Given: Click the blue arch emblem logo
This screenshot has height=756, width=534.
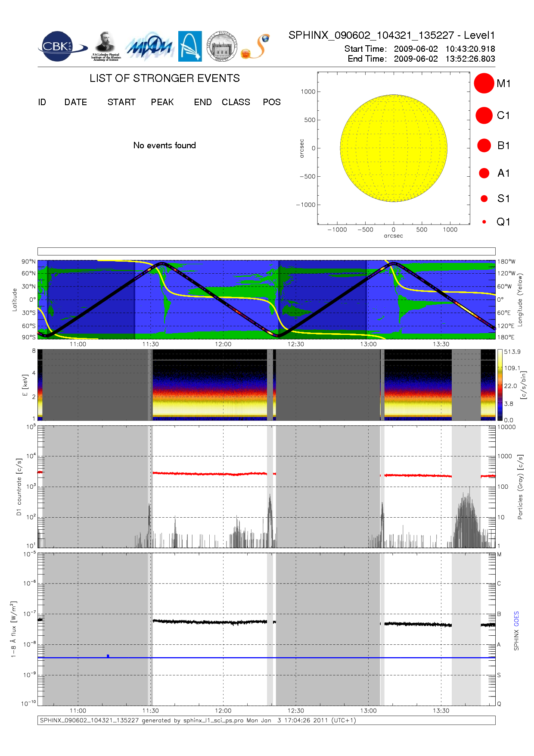Looking at the screenshot, I should point(190,46).
